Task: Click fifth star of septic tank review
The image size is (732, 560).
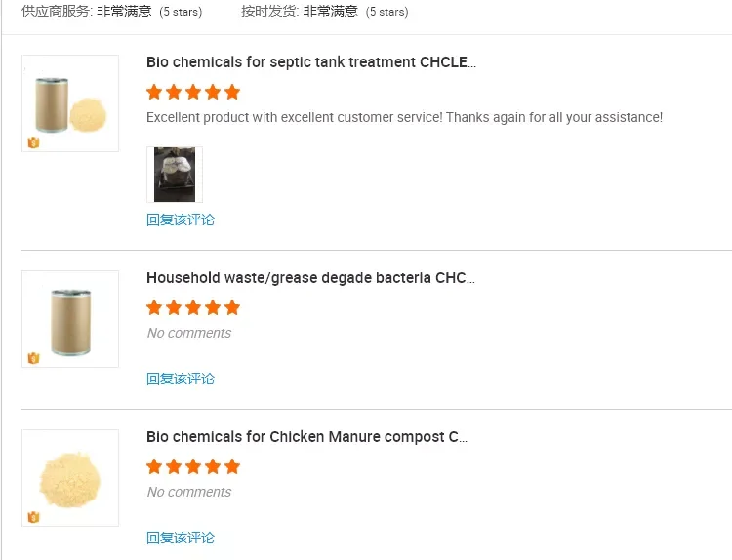Action: click(x=232, y=93)
